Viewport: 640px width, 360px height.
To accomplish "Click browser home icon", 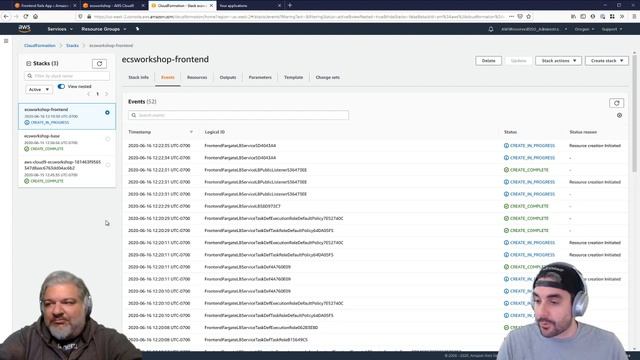I will [x=36, y=16].
